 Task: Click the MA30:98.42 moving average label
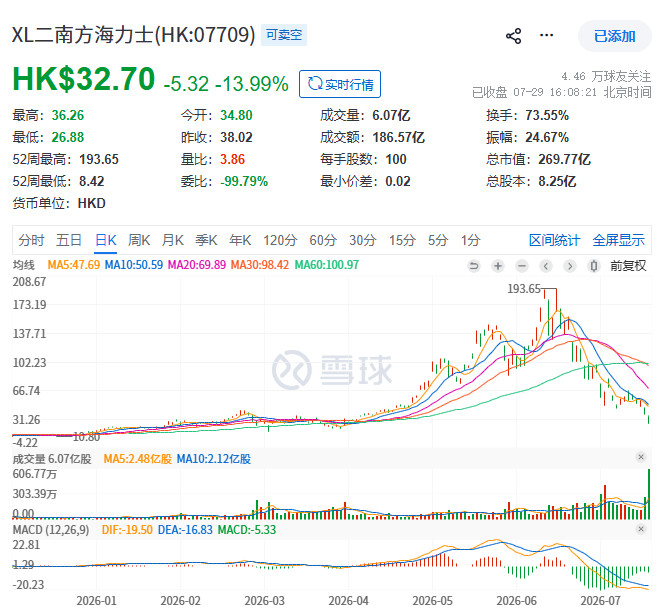click(x=260, y=265)
